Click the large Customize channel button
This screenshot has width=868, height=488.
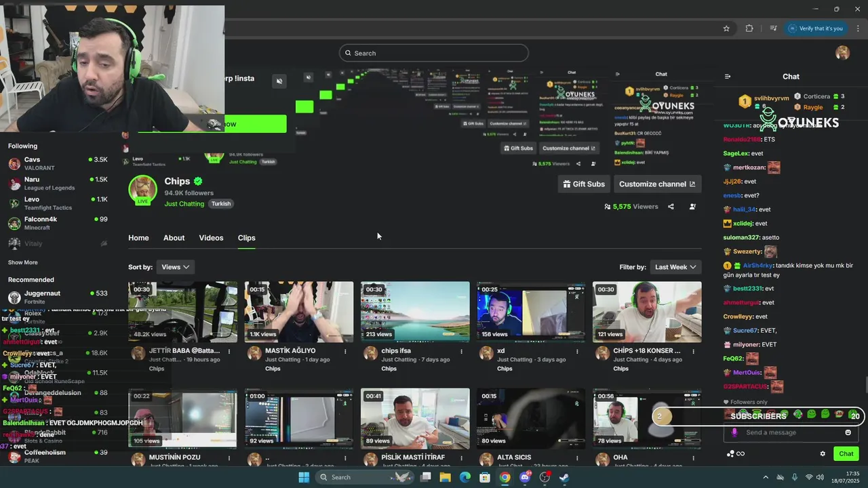click(x=657, y=184)
